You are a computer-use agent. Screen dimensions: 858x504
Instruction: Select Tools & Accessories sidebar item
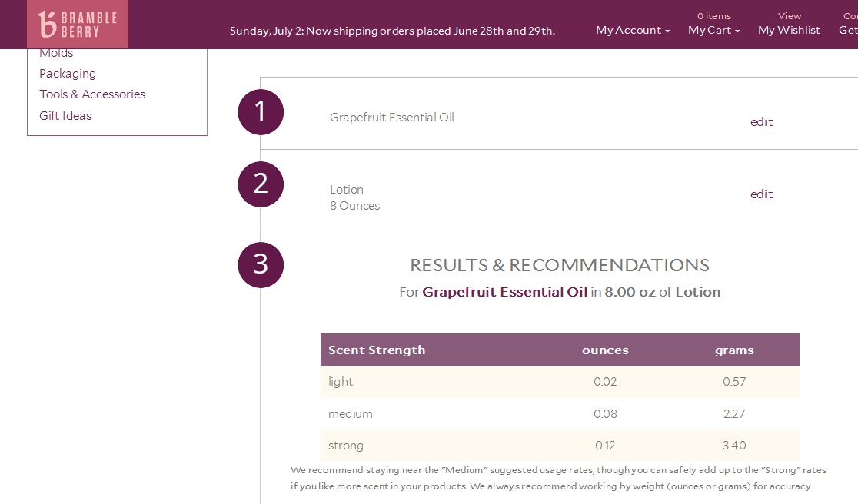[x=92, y=94]
